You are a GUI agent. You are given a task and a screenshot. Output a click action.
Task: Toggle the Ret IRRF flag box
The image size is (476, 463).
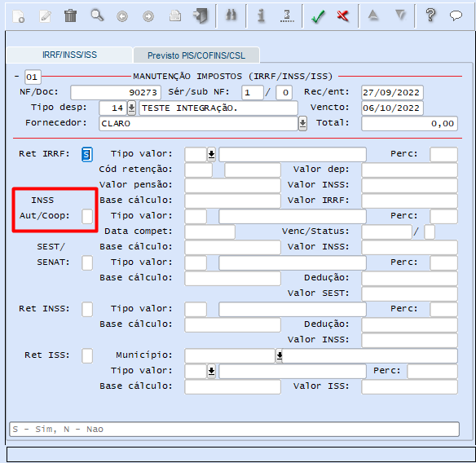[x=87, y=155]
